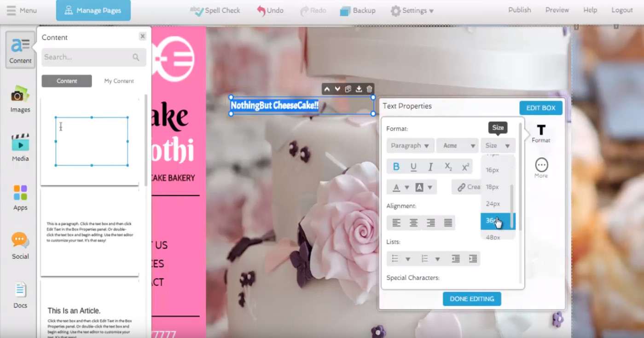The image size is (644, 338).
Task: Open the Images sidebar panel
Action: (x=20, y=99)
